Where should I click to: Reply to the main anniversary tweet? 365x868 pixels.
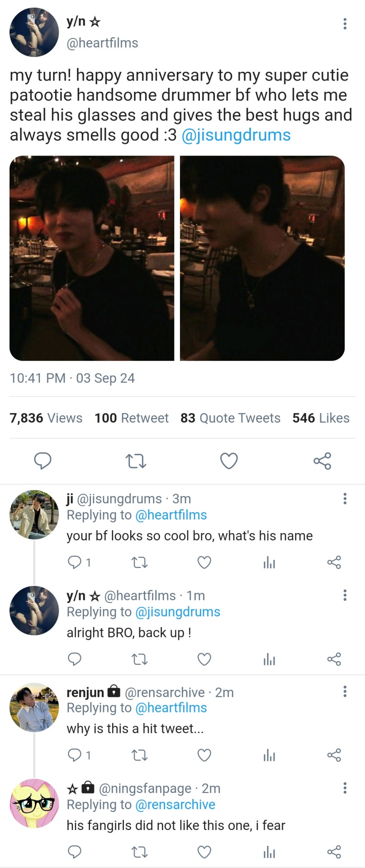[x=43, y=461]
